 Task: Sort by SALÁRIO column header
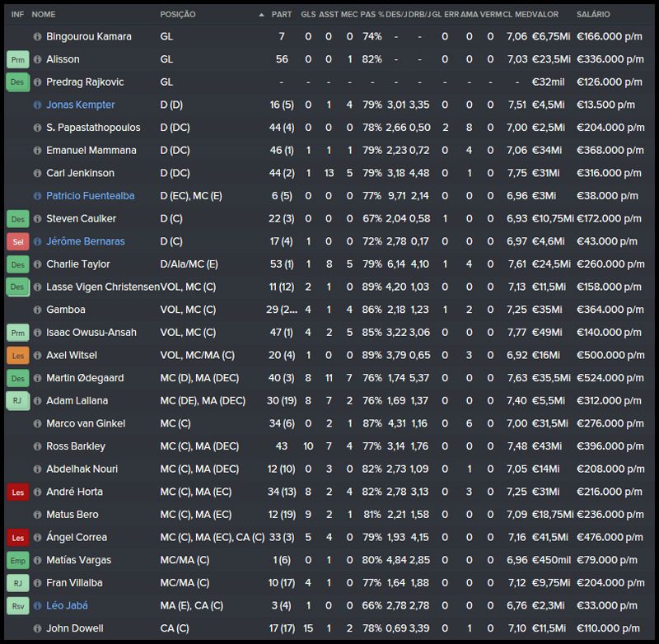[592, 15]
